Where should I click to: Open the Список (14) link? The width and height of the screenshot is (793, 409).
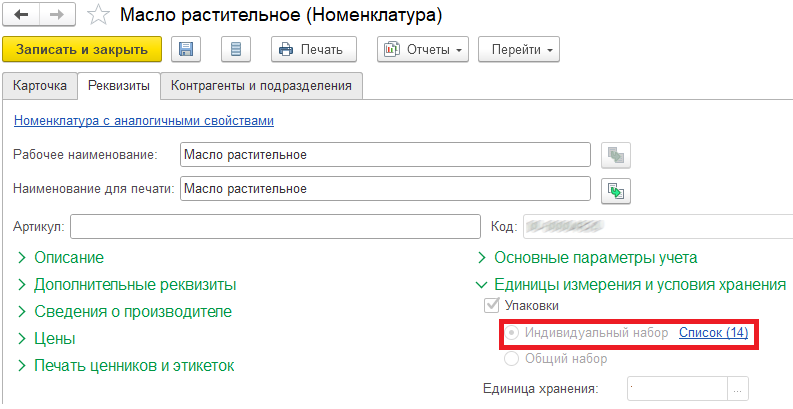click(x=713, y=332)
